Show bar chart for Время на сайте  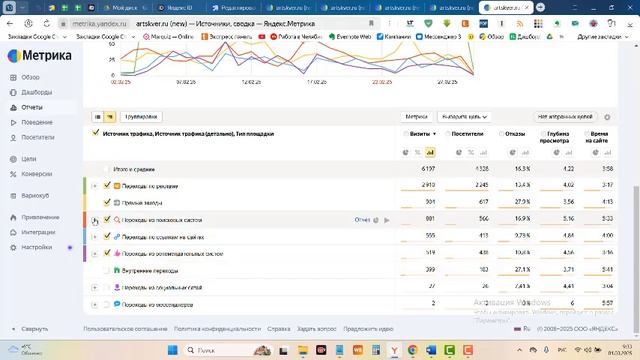[x=608, y=152]
